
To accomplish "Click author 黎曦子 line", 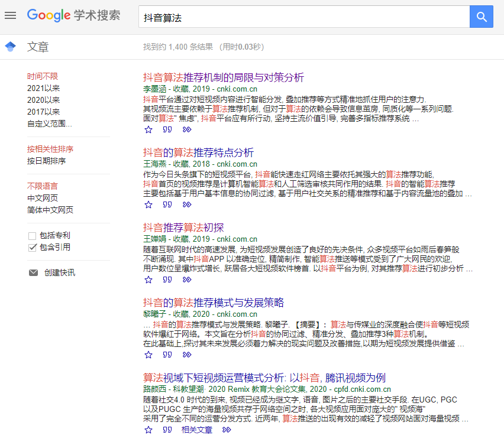I will (x=200, y=314).
